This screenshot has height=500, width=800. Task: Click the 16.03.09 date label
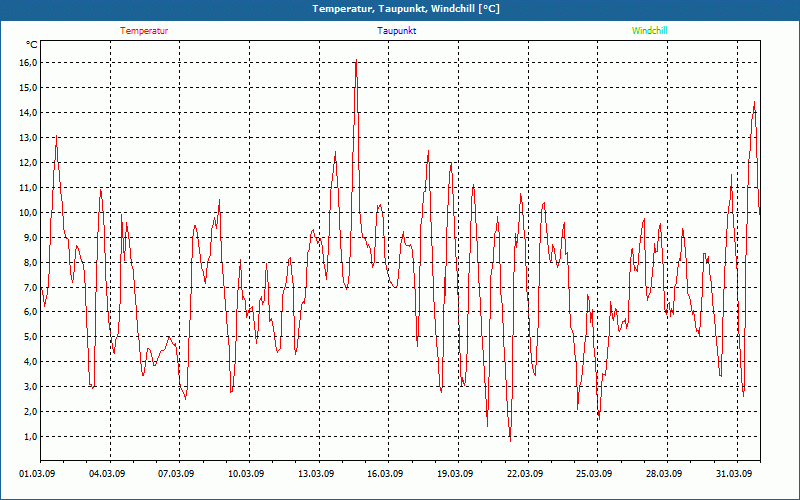click(x=385, y=473)
